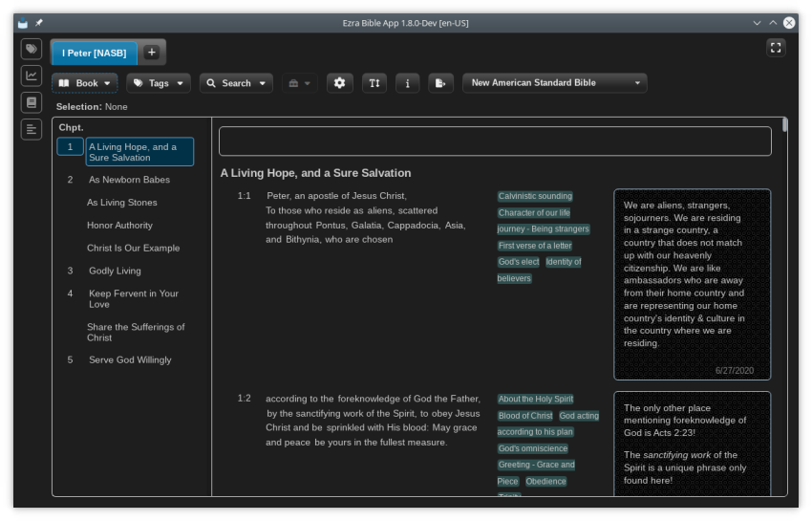
Task: Click the journey - Being strangers tag
Action: 543,229
